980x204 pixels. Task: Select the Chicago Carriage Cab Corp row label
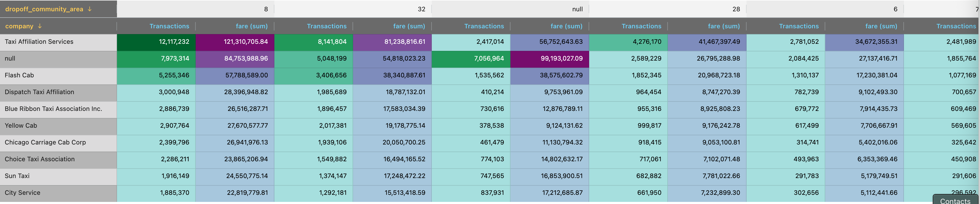point(45,142)
